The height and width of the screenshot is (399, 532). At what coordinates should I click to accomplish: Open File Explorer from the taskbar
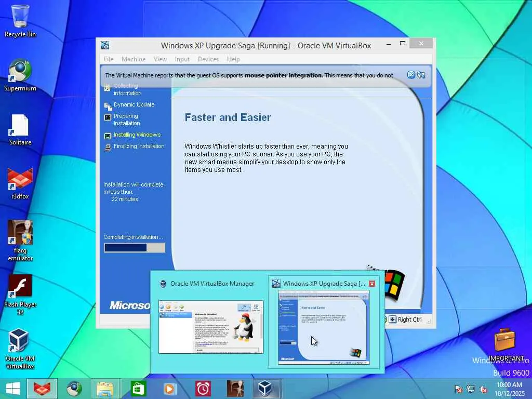click(105, 389)
